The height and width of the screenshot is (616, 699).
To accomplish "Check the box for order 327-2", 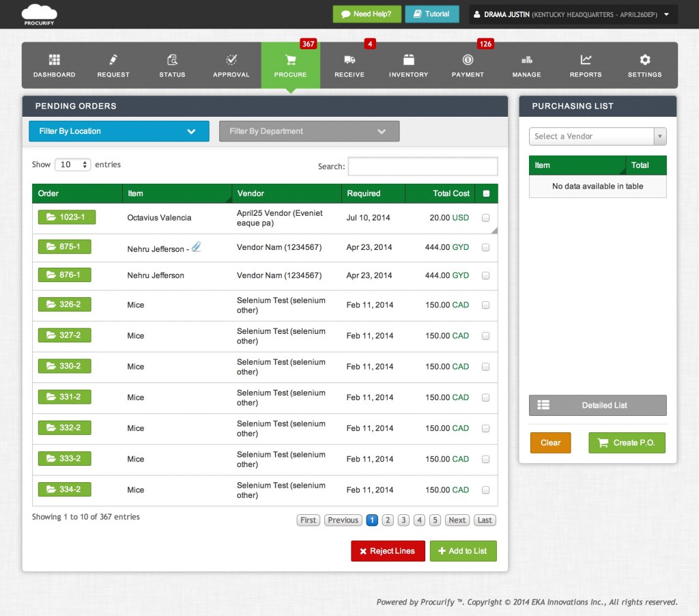I will (x=486, y=336).
